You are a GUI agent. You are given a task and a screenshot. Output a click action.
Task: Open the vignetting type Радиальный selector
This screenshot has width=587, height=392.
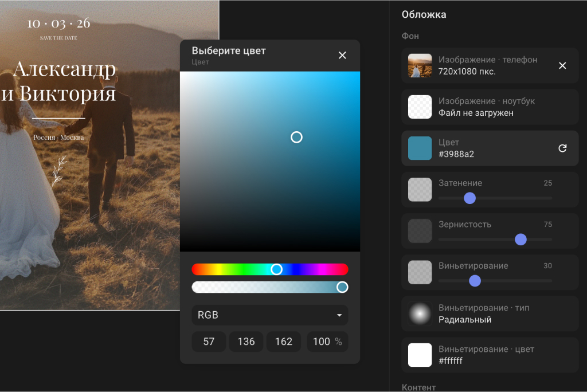point(490,314)
